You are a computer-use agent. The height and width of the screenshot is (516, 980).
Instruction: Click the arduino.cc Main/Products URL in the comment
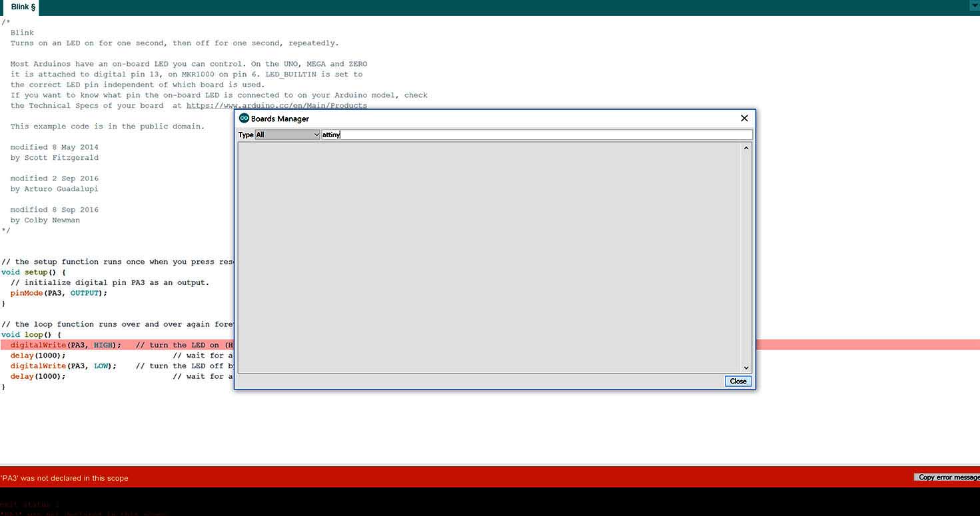point(276,105)
